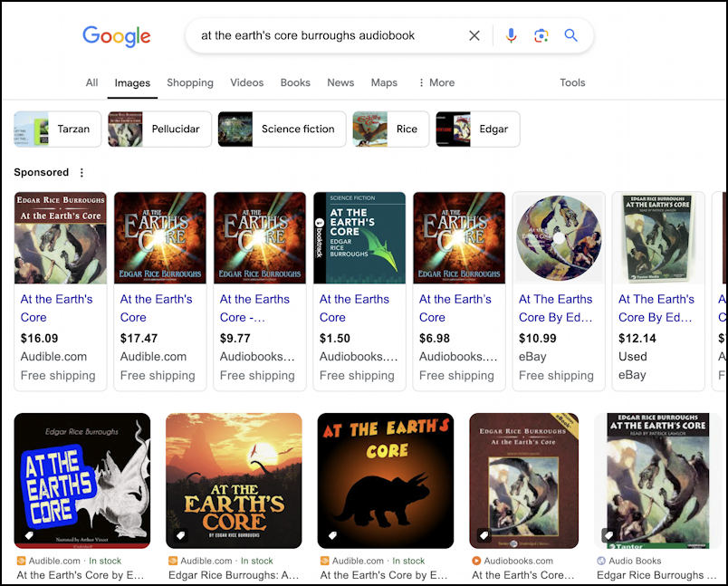Switch to the News tab
The image size is (728, 586).
(x=340, y=82)
